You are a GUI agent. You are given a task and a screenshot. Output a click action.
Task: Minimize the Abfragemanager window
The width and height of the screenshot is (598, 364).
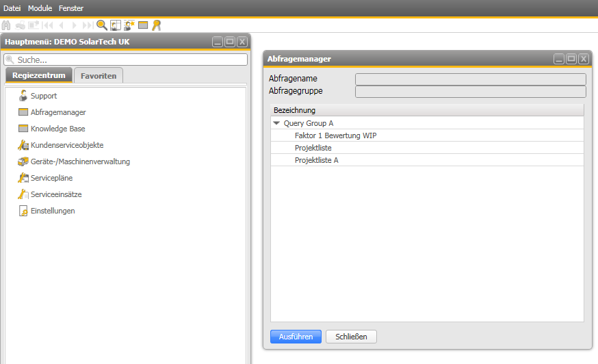[559, 59]
